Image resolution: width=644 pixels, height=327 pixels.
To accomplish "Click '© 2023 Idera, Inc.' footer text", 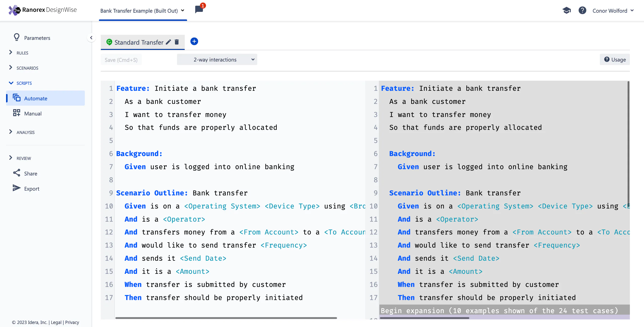I will click(30, 322).
